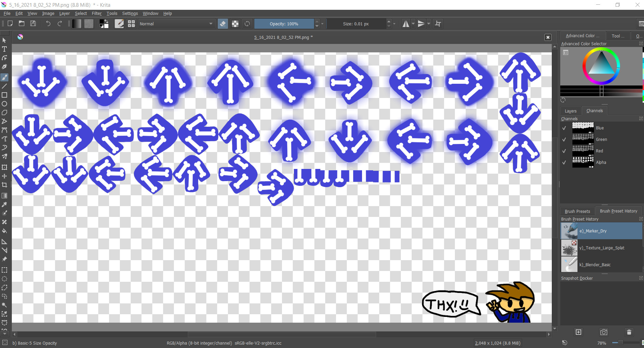Image resolution: width=644 pixels, height=348 pixels.
Task: Toggle the Blue channel checkbox
Action: click(564, 128)
